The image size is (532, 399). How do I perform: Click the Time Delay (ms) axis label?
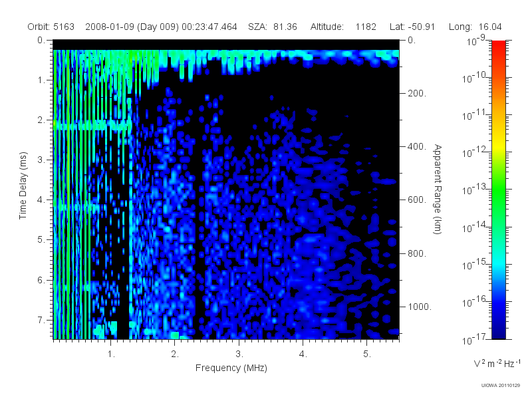[23, 186]
